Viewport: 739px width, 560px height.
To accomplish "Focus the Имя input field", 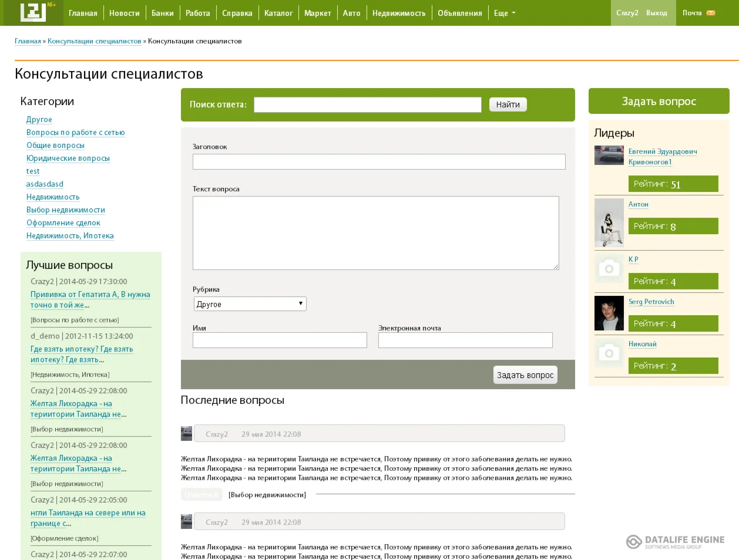I will (280, 340).
